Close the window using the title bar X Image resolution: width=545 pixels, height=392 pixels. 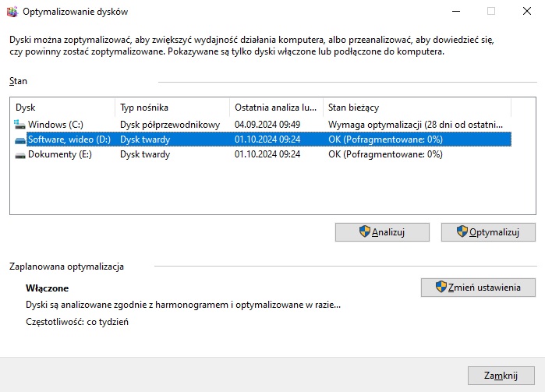(x=526, y=12)
